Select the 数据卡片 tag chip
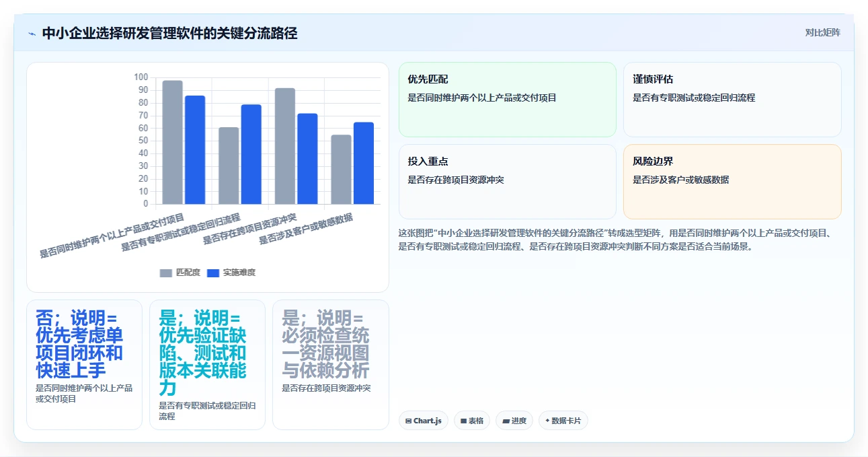Viewport: 868px width, 457px height. [563, 421]
